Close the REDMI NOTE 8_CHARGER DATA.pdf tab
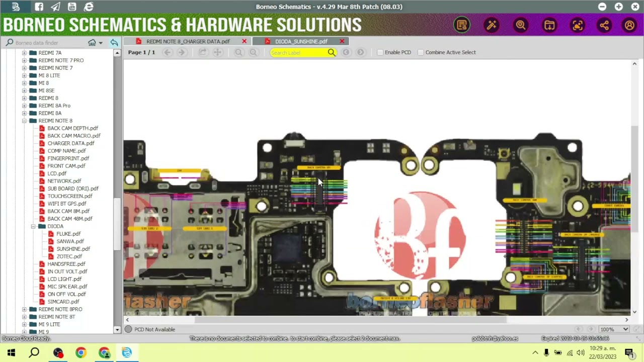Image resolution: width=644 pixels, height=362 pixels. 245,41
